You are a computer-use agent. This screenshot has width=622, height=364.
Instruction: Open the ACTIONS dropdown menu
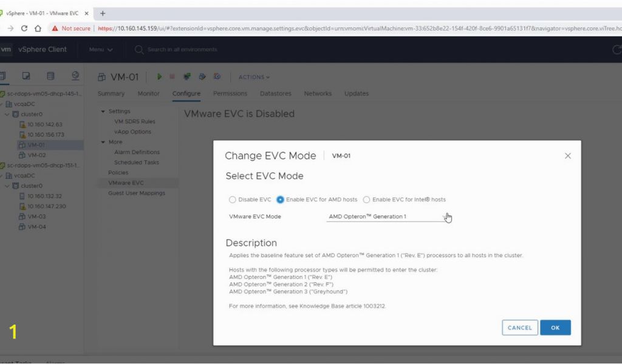[x=254, y=77]
